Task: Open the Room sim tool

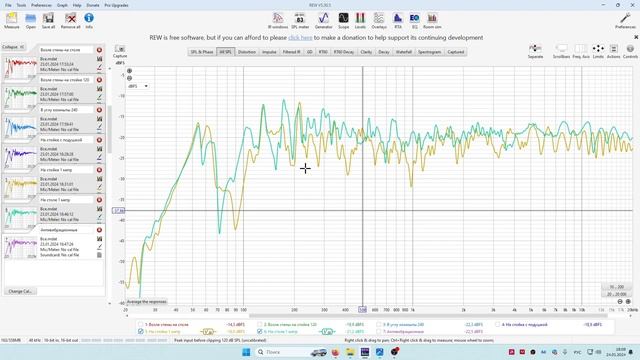Action: coord(432,20)
